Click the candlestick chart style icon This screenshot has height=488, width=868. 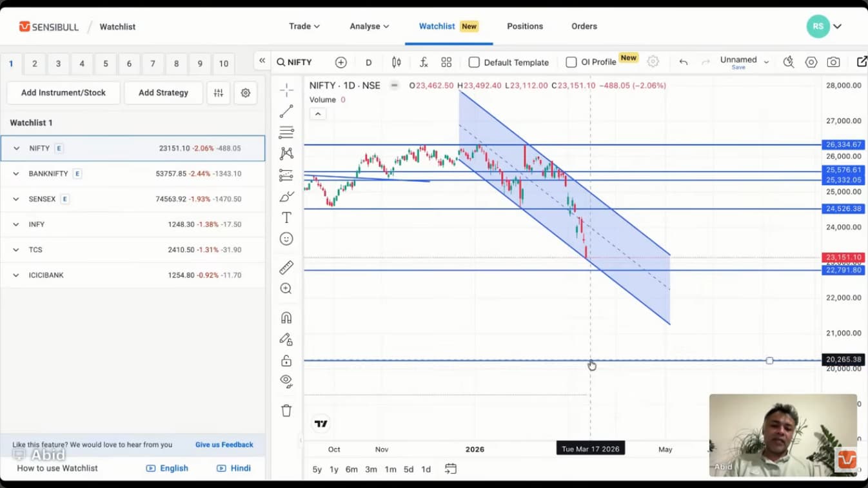[397, 63]
